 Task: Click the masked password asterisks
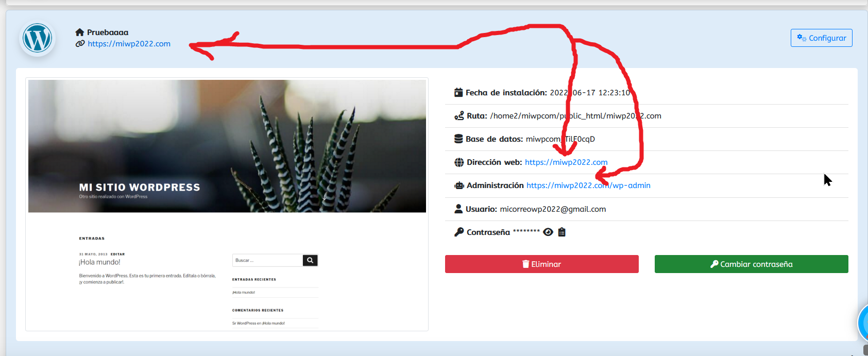526,231
